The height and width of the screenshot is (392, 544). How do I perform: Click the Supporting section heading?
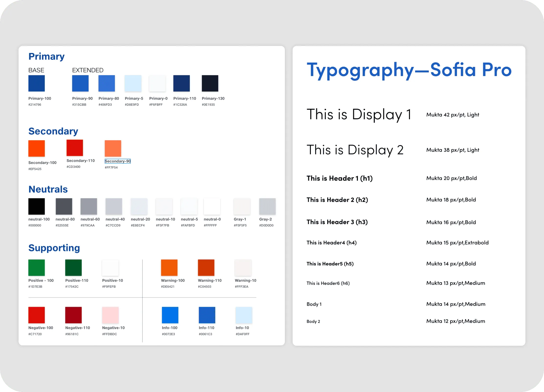coord(54,248)
